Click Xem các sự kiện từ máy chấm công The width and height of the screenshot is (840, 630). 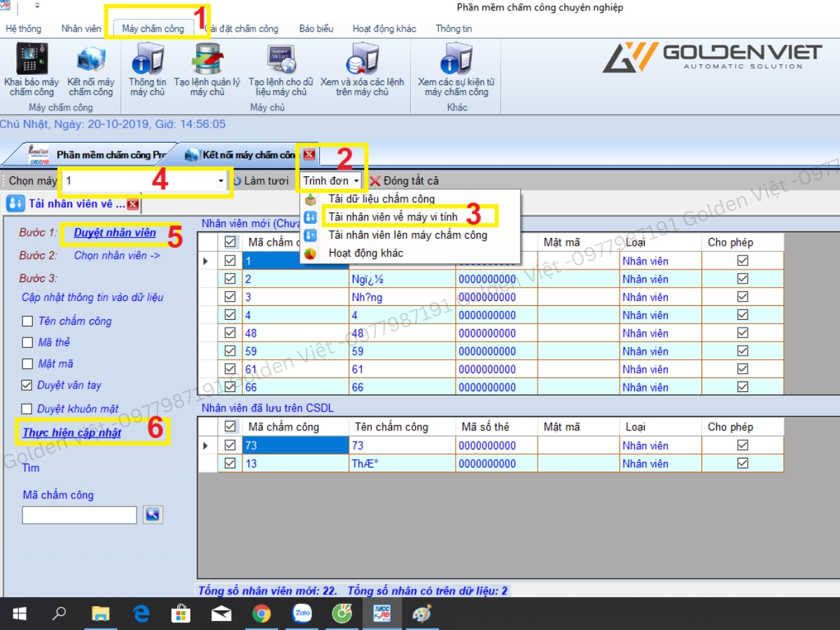click(x=456, y=60)
